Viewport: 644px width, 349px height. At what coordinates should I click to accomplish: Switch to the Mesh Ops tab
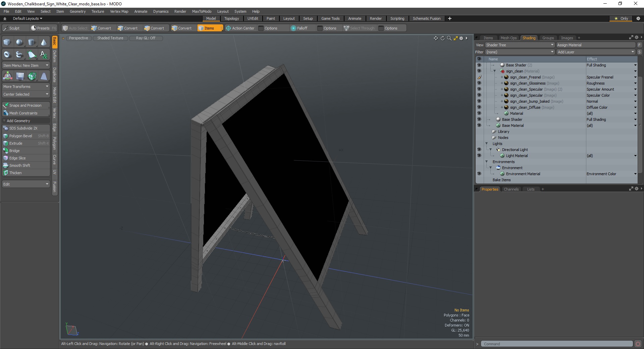tap(508, 38)
